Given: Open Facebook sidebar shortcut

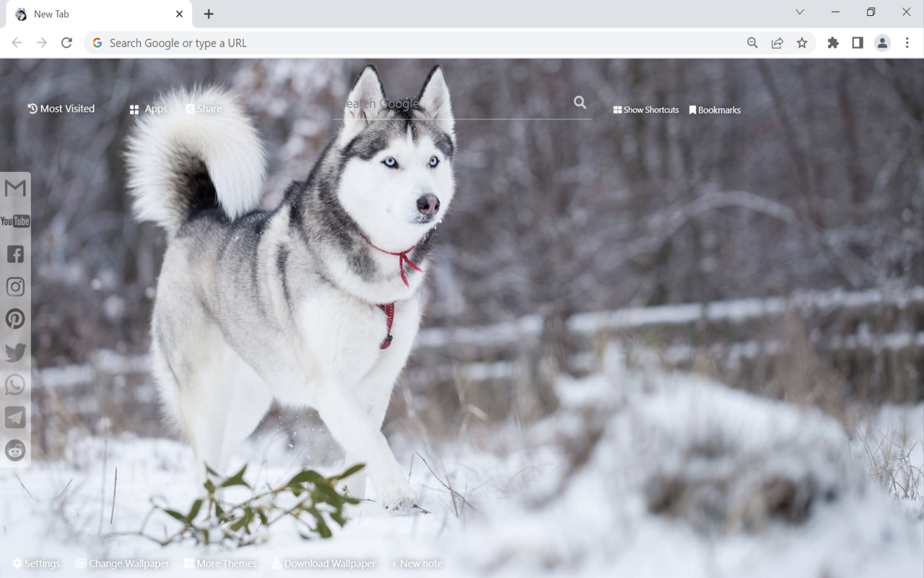Looking at the screenshot, I should [15, 254].
